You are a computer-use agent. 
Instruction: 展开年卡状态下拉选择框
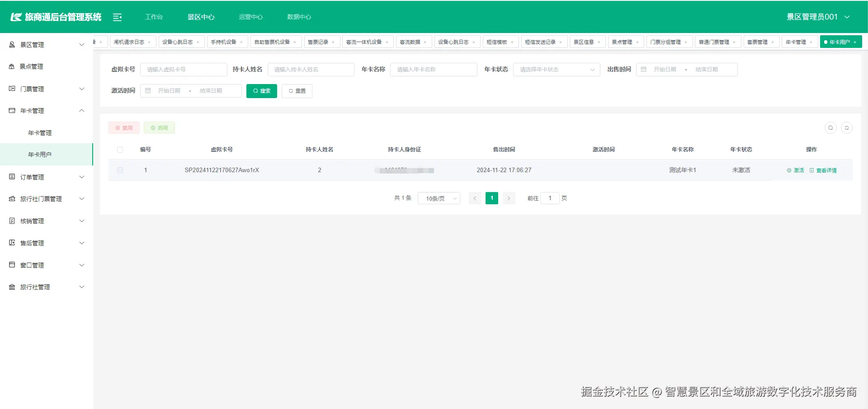point(557,70)
